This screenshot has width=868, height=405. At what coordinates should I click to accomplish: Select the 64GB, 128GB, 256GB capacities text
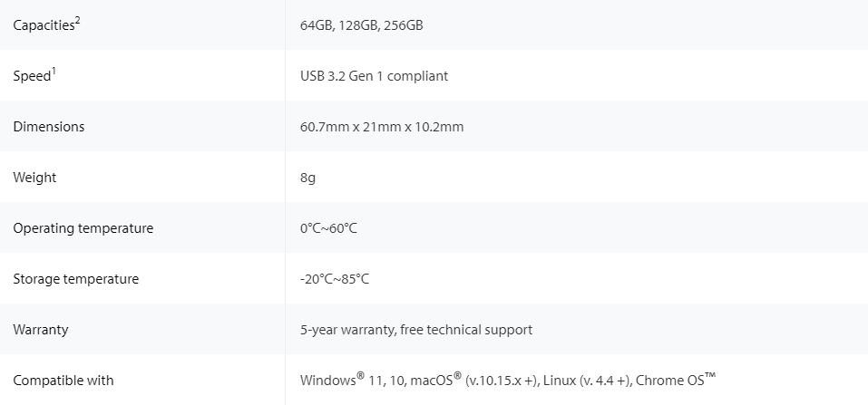362,25
